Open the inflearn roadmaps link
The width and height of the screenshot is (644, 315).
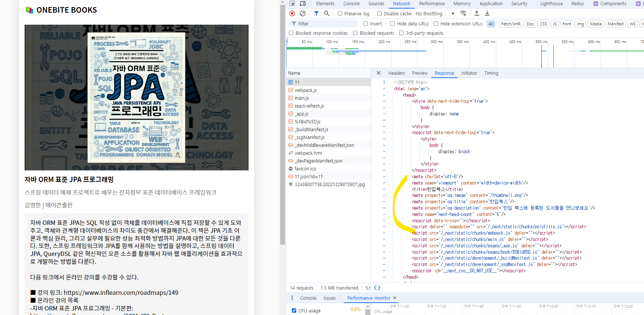(x=121, y=293)
